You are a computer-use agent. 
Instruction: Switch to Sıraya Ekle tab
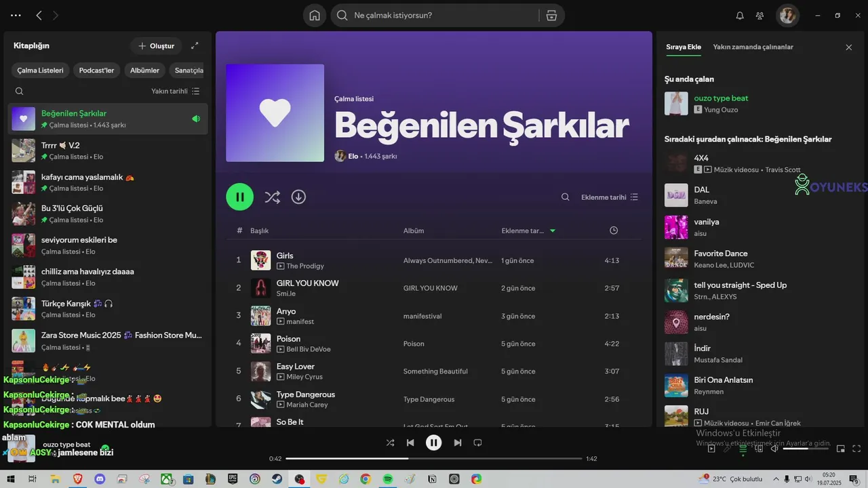pos(684,47)
